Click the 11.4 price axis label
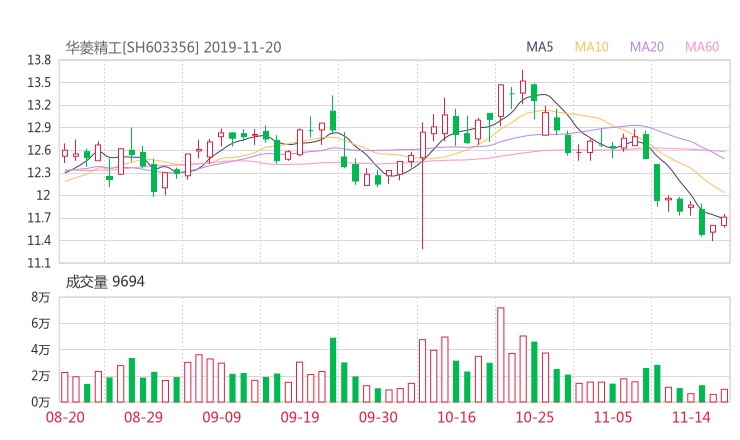Viewport: 740px width, 440px height. point(39,240)
